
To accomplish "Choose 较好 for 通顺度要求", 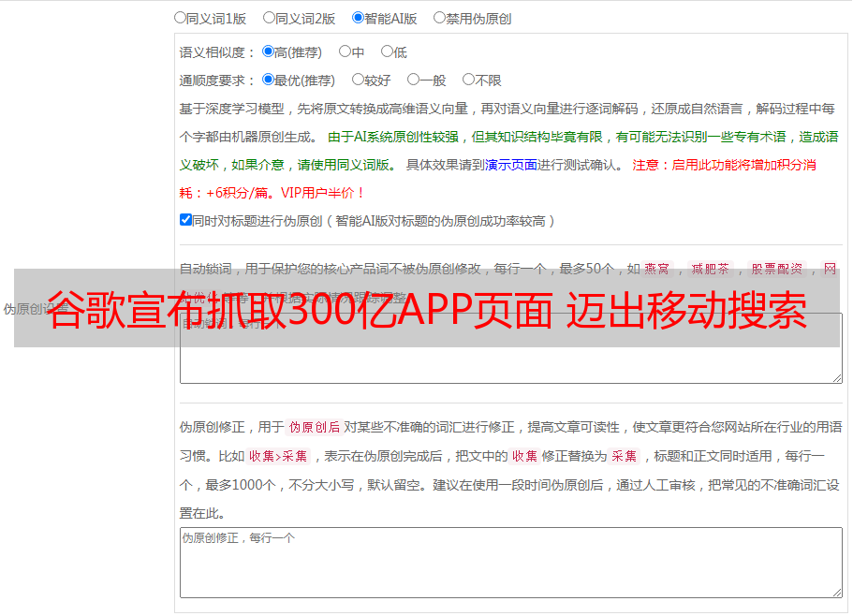I will tap(358, 81).
